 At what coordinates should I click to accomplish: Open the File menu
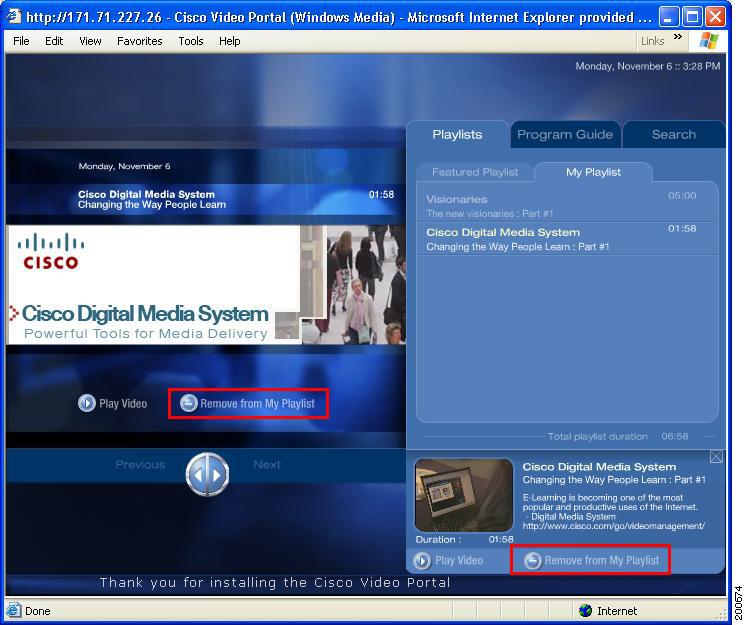click(x=21, y=41)
